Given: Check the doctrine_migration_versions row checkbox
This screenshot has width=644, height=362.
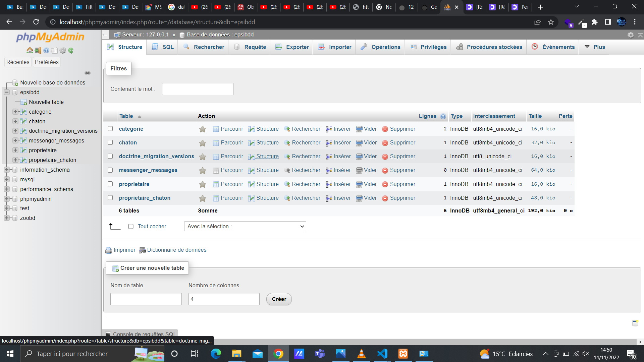Looking at the screenshot, I should tap(110, 156).
